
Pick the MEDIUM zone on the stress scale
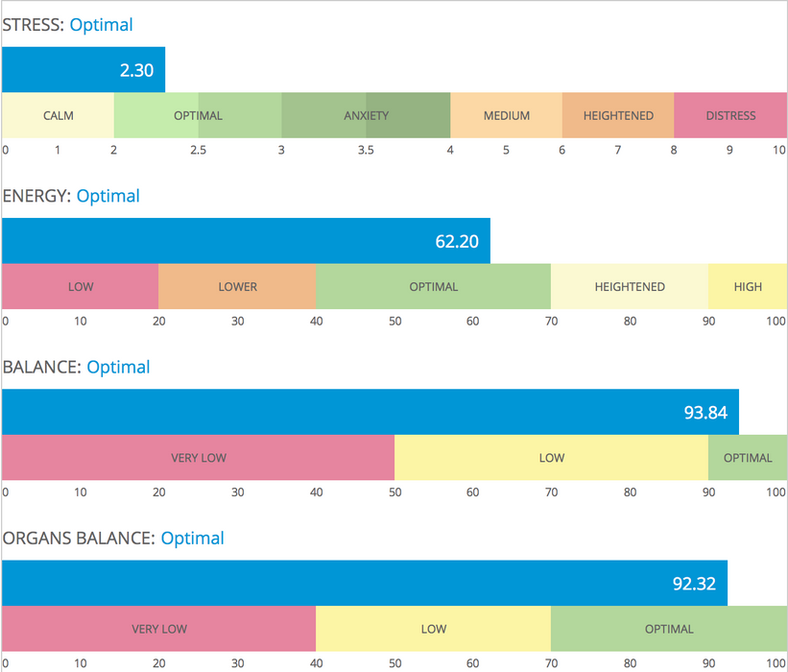(506, 115)
